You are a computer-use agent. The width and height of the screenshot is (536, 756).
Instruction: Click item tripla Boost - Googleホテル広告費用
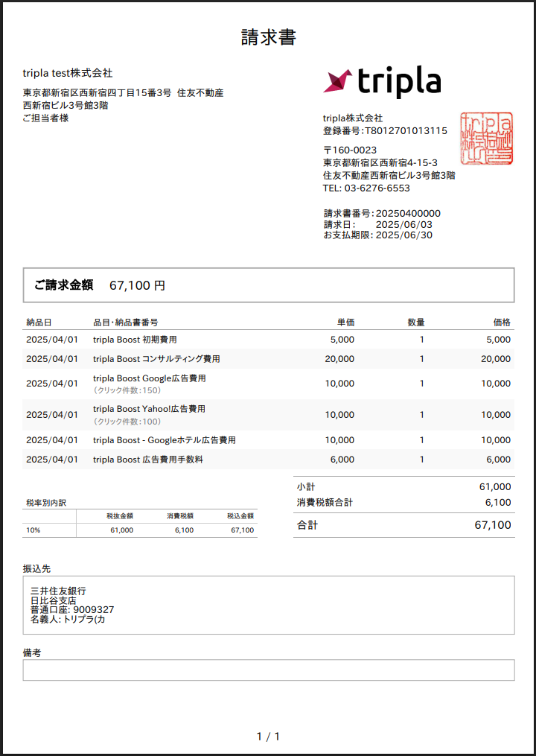[165, 440]
